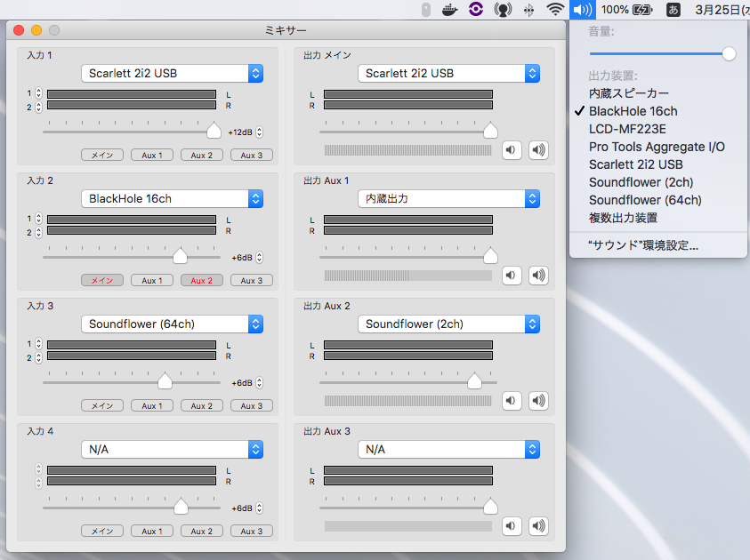The height and width of the screenshot is (560, 750).
Task: Open 出力 メイン device dropdown
Action: (x=448, y=74)
